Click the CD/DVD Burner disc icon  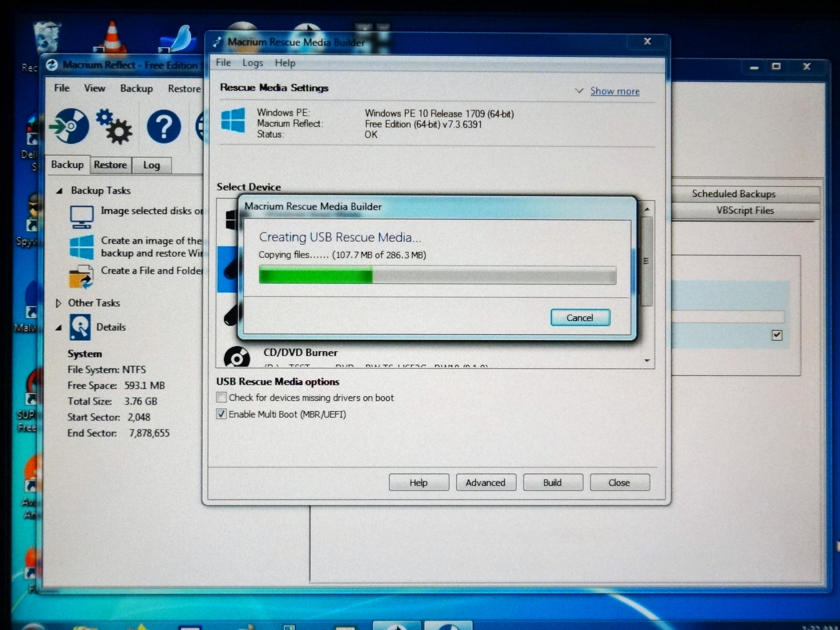click(237, 357)
